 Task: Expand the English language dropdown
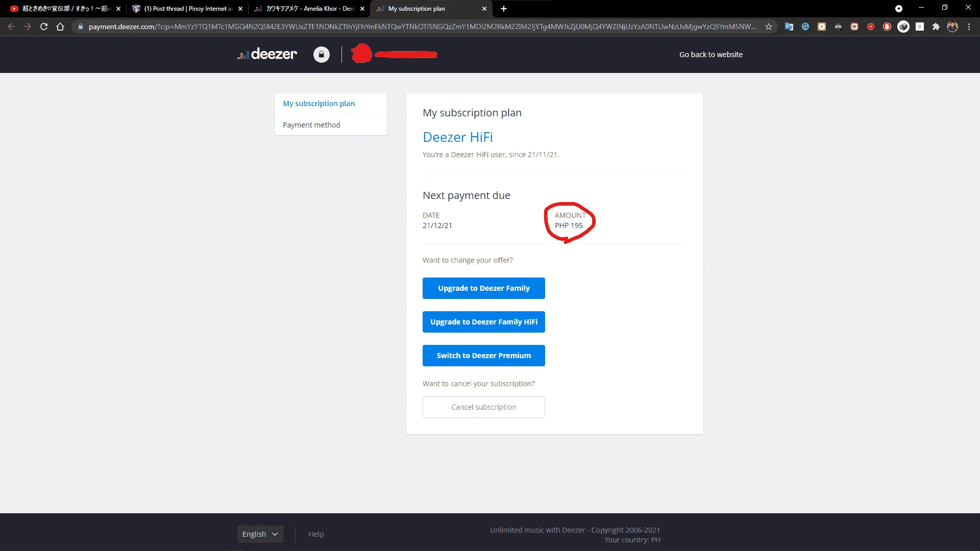(260, 534)
